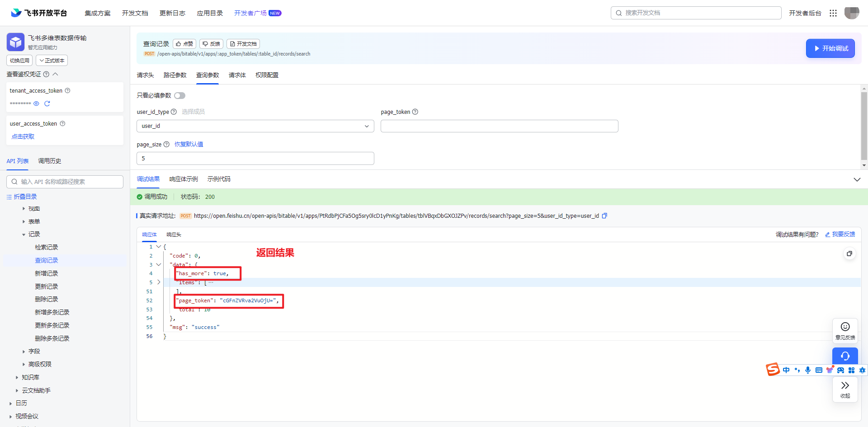
Task: Expand the 表单 tree node
Action: (24, 221)
